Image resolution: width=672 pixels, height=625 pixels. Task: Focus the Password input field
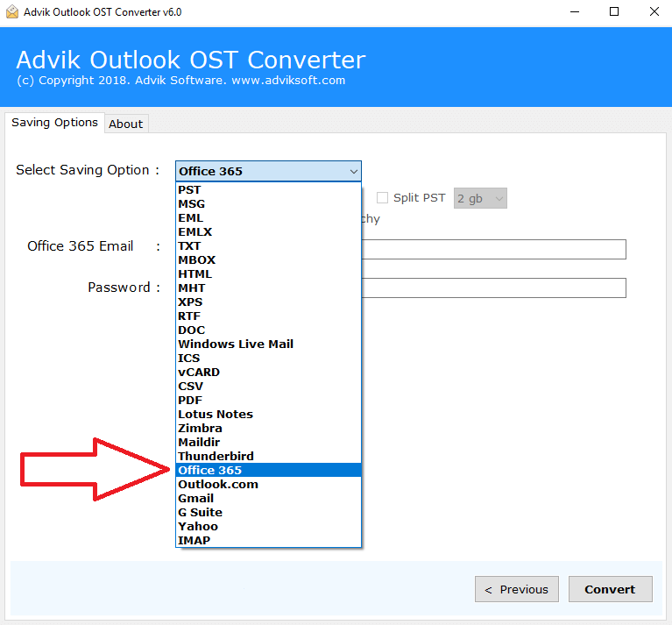coord(494,288)
